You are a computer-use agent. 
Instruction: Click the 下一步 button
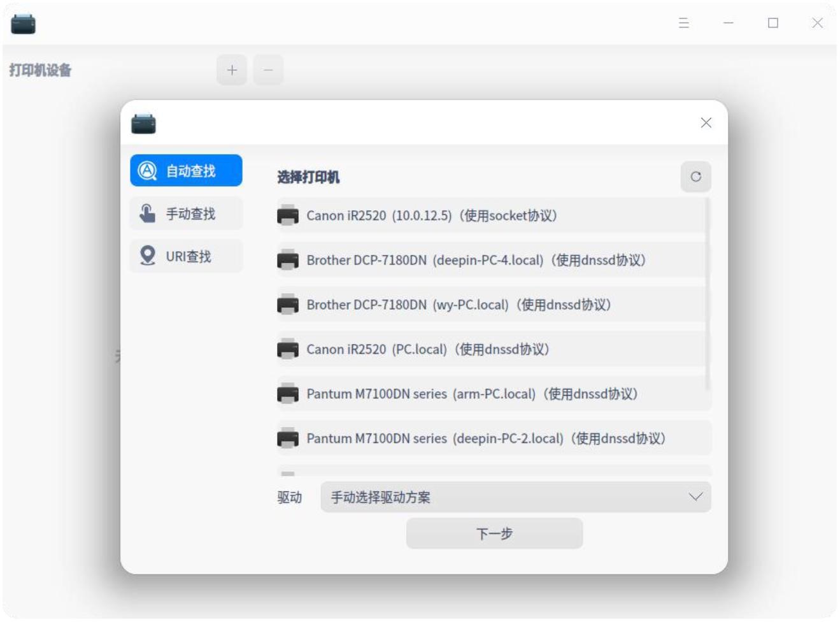point(494,533)
